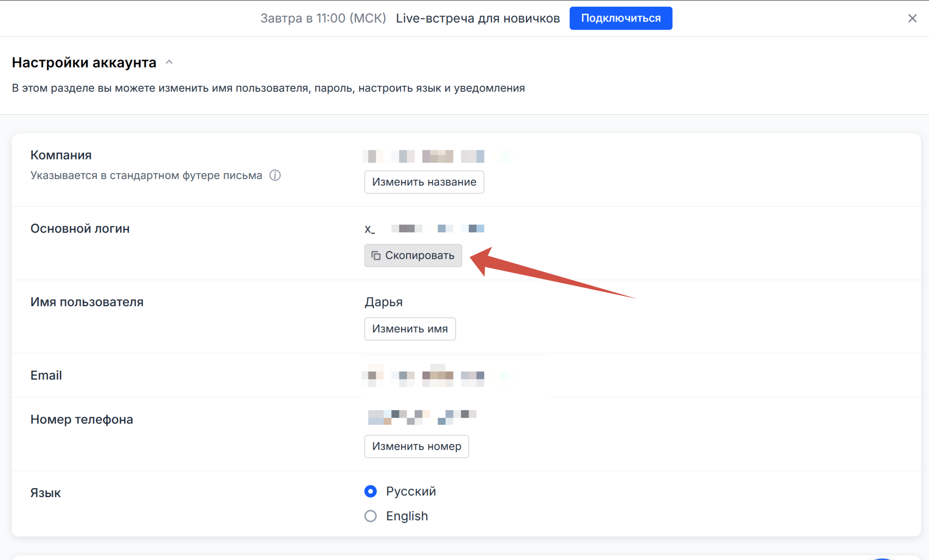
Task: Click Изменить название button
Action: click(424, 182)
